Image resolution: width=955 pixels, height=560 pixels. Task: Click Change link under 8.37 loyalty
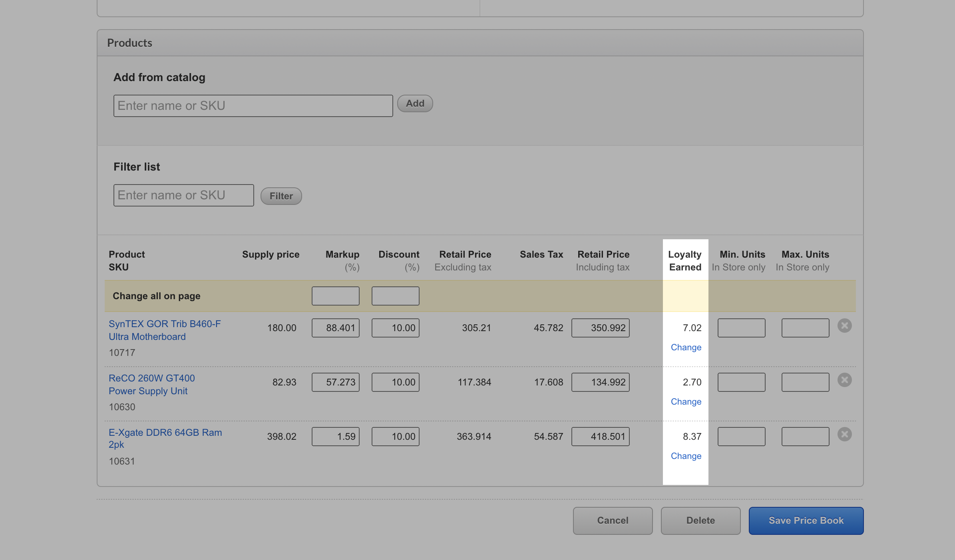point(686,456)
